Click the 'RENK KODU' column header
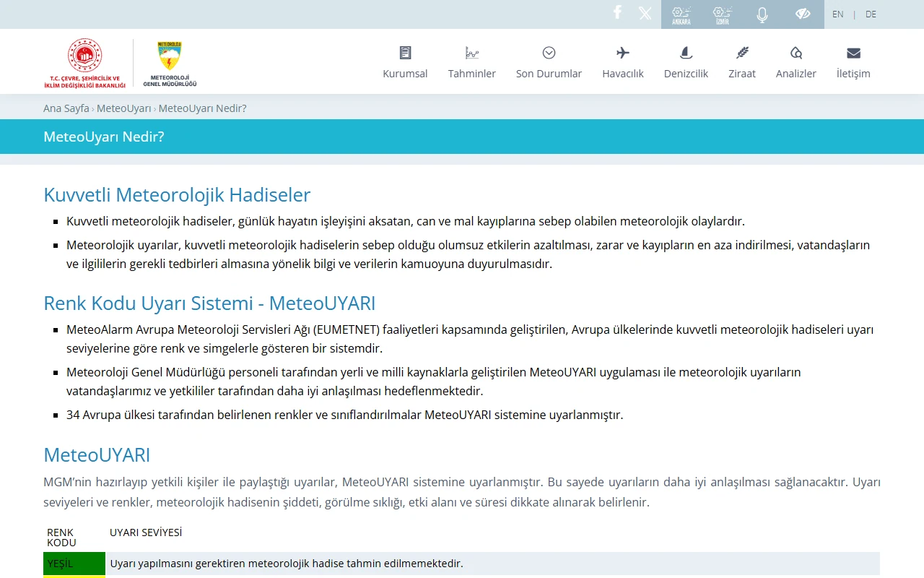Screen dimensions: 924x578 coord(61,538)
